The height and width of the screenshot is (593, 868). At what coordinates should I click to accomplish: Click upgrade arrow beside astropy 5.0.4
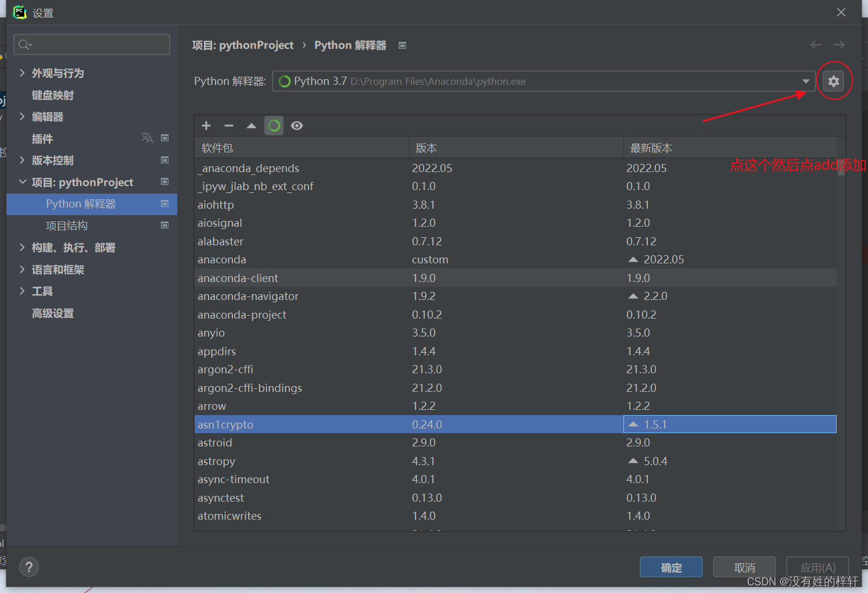[x=633, y=461]
